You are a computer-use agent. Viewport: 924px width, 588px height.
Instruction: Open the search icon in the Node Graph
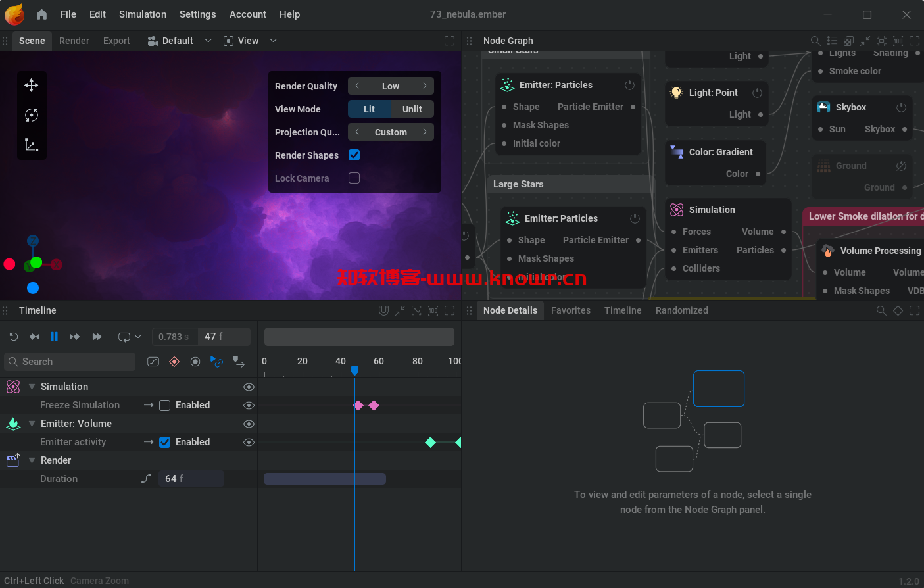point(815,41)
